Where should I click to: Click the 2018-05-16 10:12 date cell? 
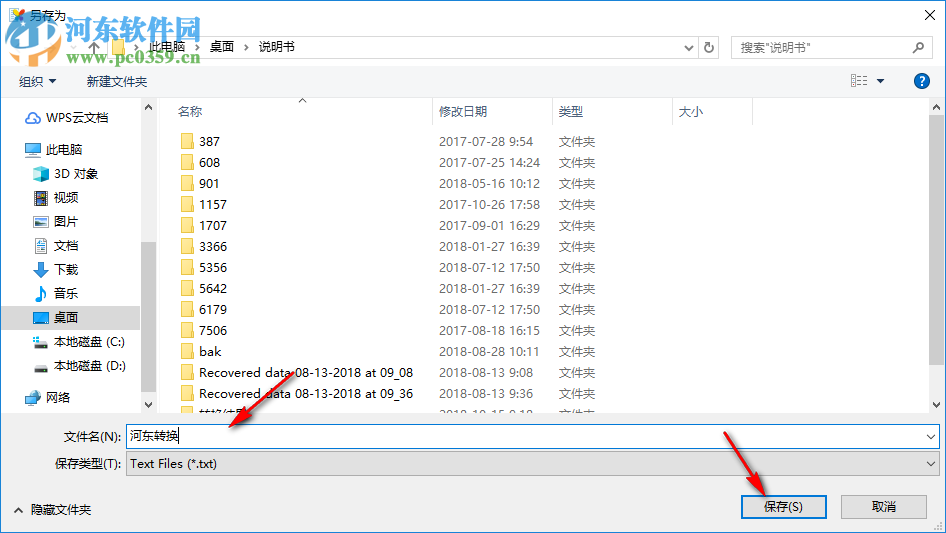point(489,184)
